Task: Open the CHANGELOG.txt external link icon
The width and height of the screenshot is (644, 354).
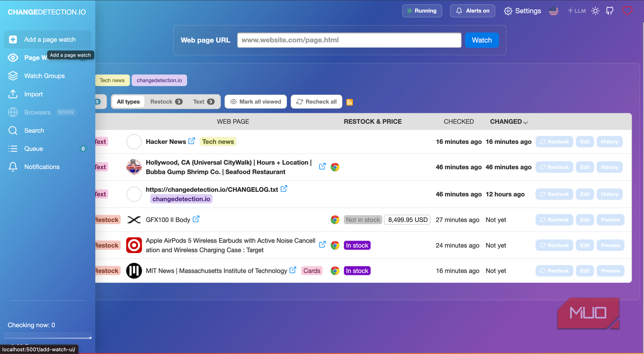Action: [x=284, y=189]
